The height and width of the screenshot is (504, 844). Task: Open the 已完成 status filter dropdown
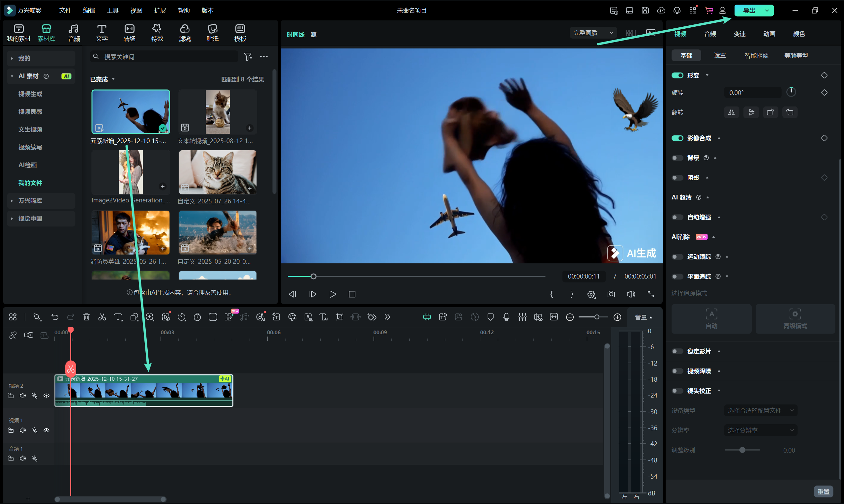tap(102, 79)
